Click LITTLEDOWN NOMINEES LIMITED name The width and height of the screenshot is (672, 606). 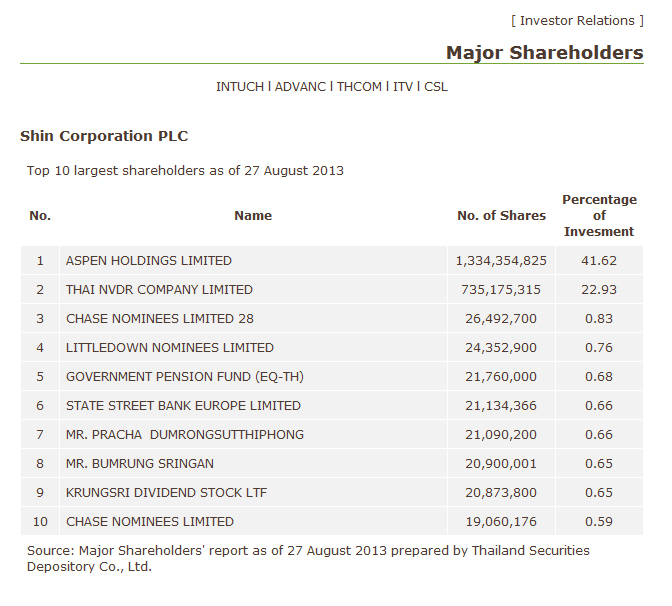tap(170, 348)
